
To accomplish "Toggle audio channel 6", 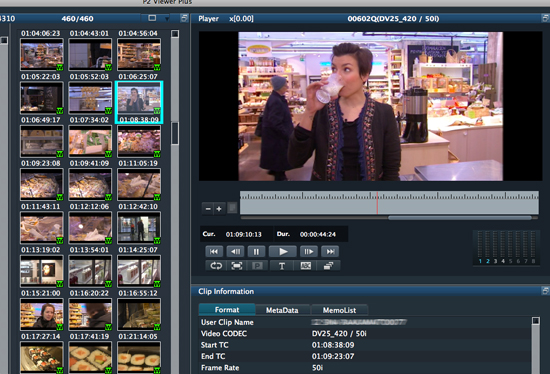I will [x=518, y=261].
